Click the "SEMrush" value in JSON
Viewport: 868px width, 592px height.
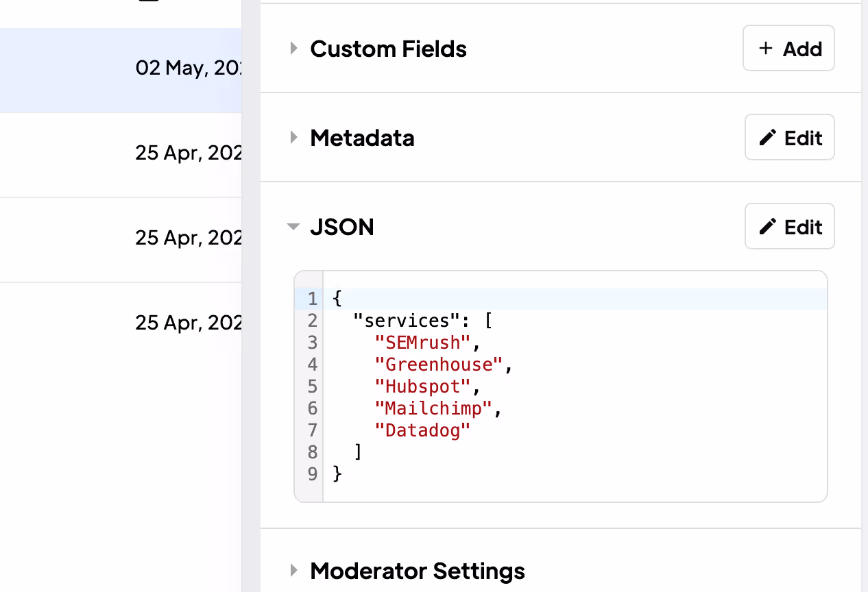[423, 343]
